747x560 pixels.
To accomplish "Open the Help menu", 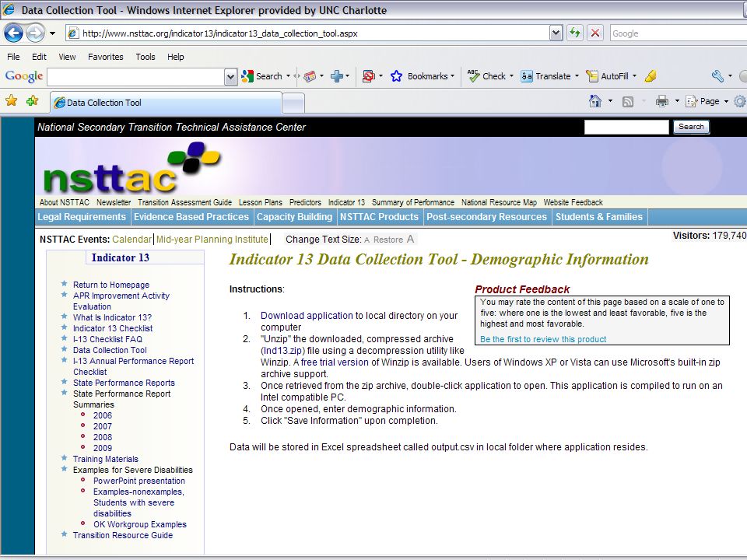I will point(175,57).
